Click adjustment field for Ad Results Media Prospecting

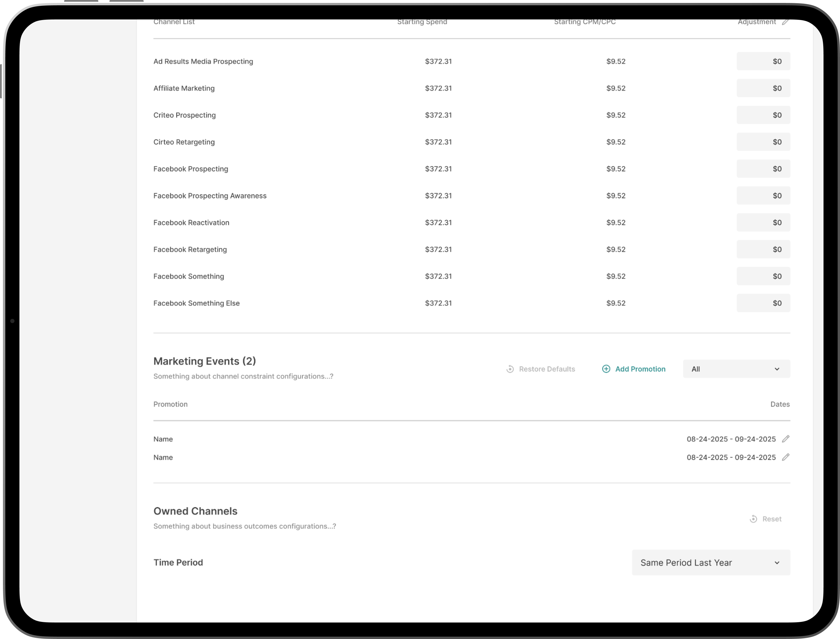(763, 61)
